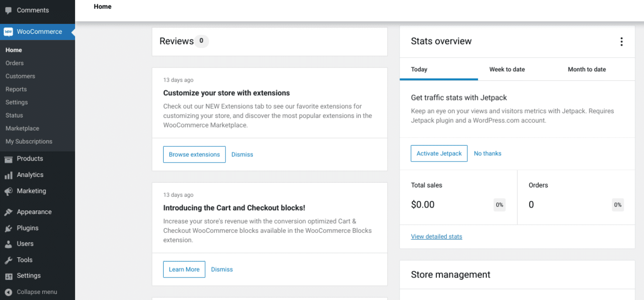Click the Browse extensions button
The image size is (644, 300).
pyautogui.click(x=194, y=154)
